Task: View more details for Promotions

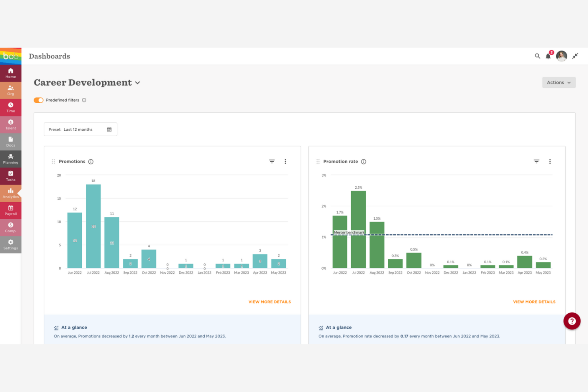Action: click(x=269, y=302)
